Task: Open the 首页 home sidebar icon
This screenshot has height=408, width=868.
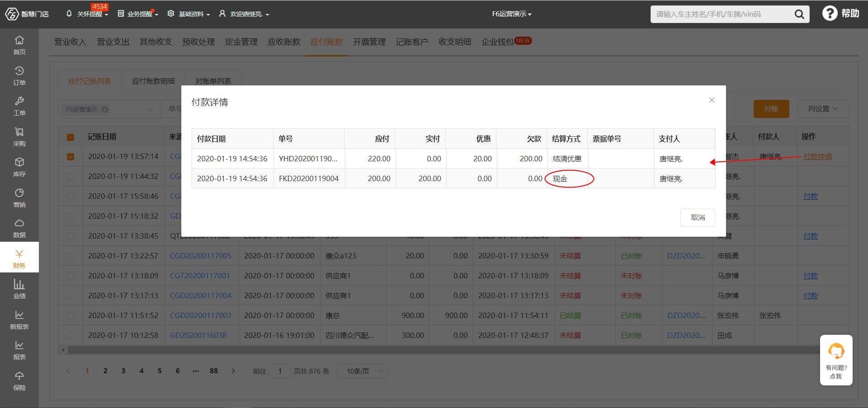Action: 19,45
